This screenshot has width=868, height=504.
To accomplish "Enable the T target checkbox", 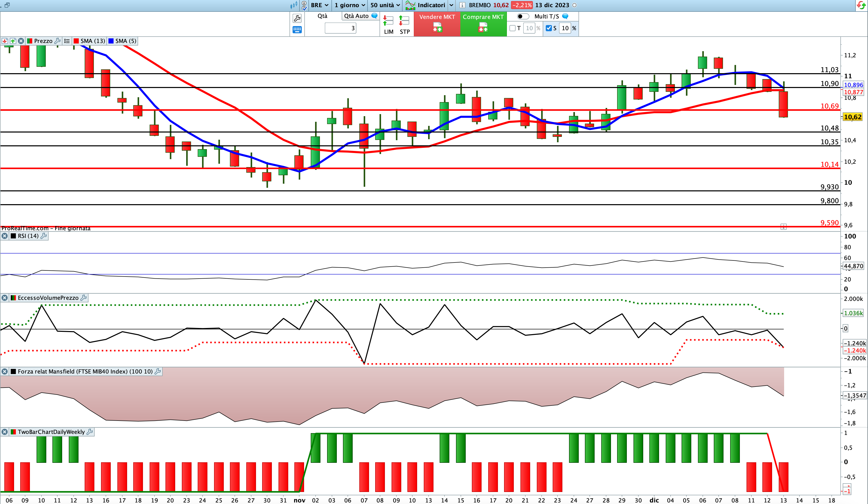I will pos(512,28).
